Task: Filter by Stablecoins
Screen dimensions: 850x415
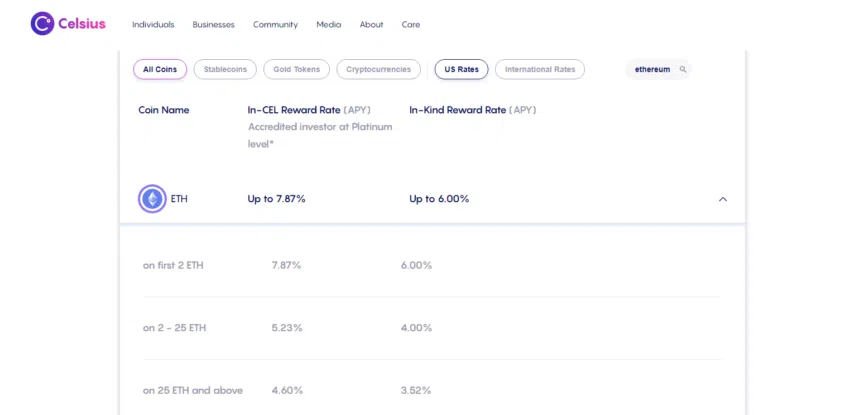Action: 225,69
